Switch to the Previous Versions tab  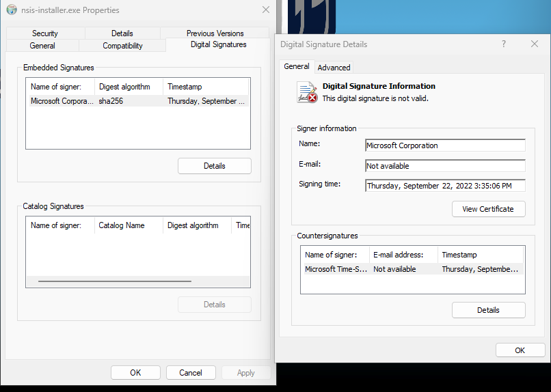215,33
